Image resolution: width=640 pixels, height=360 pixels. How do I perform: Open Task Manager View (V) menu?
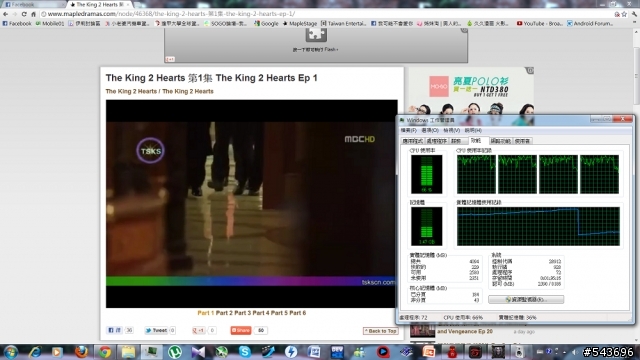(451, 130)
